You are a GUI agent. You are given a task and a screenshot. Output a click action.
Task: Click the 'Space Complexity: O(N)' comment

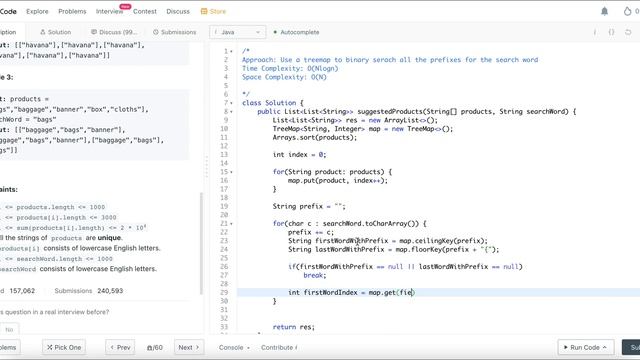[x=284, y=77]
